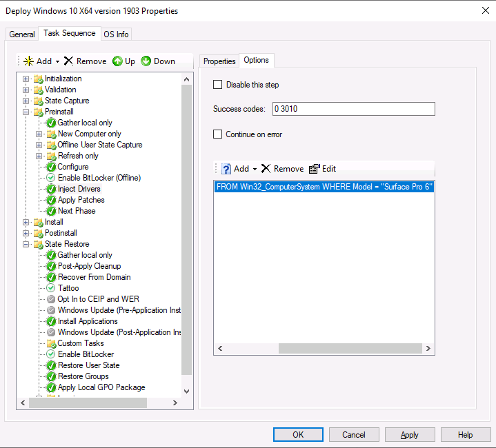Switch to the General tab
The width and height of the screenshot is (496, 448).
[x=22, y=34]
